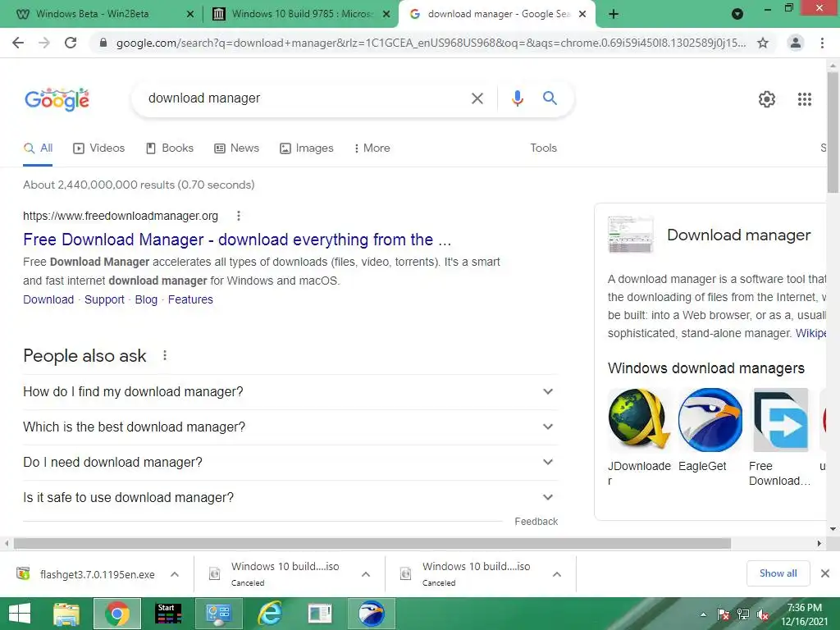Viewport: 840px width, 630px height.
Task: Submit search with magnifier icon
Action: point(550,98)
